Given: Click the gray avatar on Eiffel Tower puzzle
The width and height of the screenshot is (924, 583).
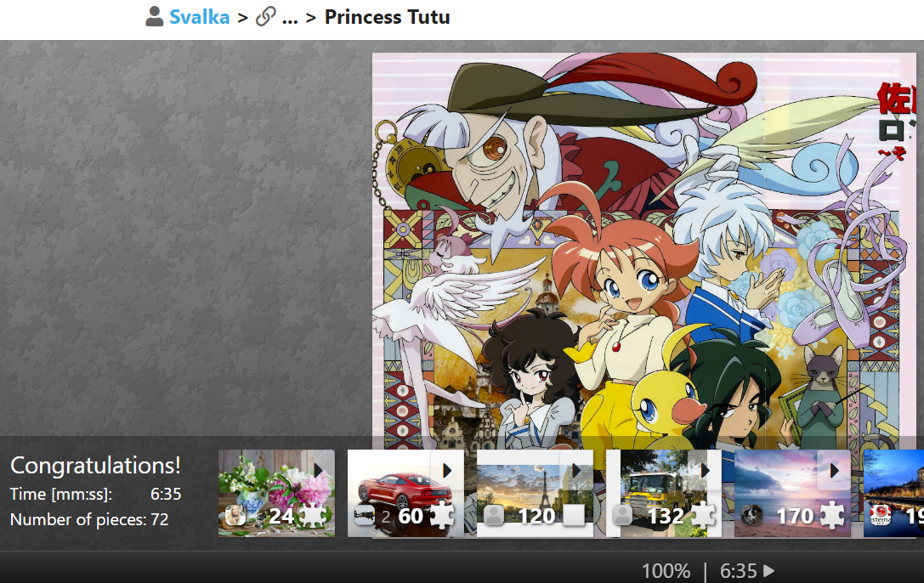Looking at the screenshot, I should (x=494, y=516).
